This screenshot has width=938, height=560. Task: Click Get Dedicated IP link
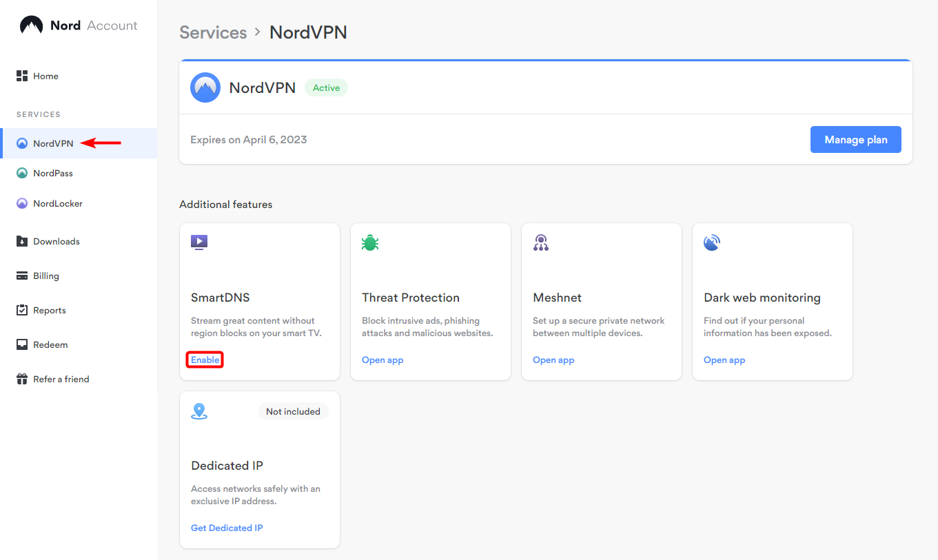227,528
